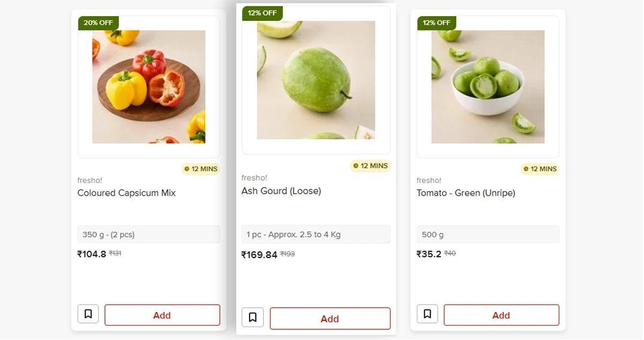The width and height of the screenshot is (644, 340).
Task: Click 12% OFF badge on Ash Gourd
Action: [x=262, y=13]
